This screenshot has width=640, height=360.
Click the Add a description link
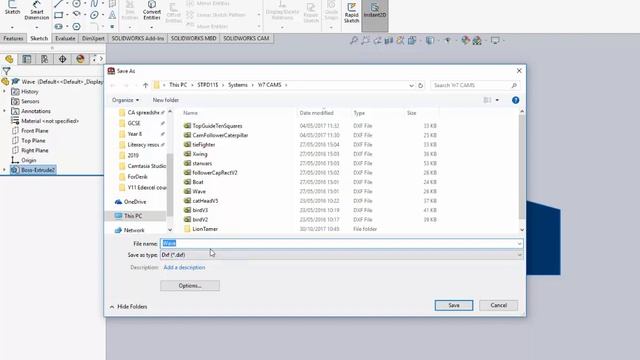[184, 267]
